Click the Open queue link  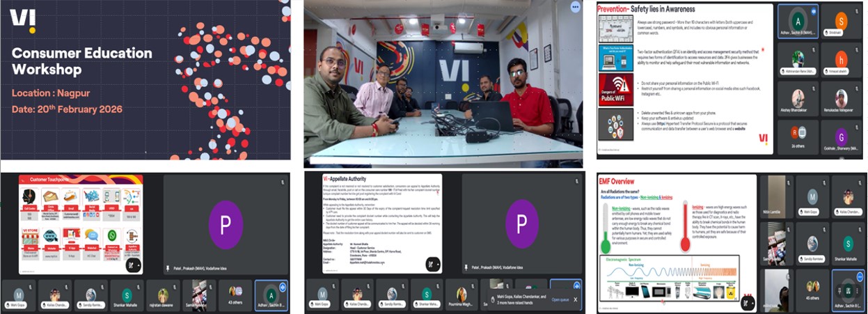tap(560, 299)
